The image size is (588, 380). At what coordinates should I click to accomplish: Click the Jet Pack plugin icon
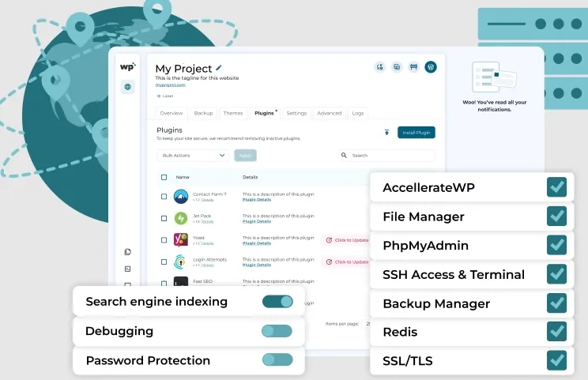click(181, 218)
